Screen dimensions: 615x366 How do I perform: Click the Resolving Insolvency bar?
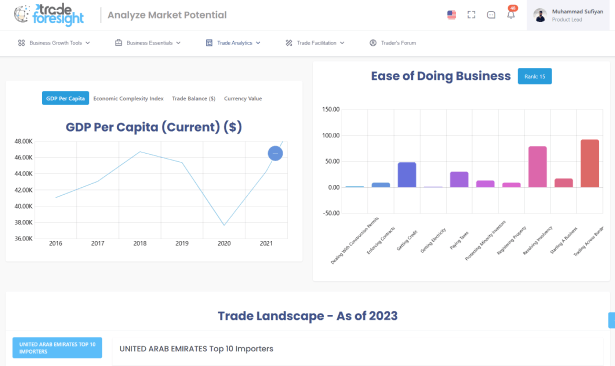click(537, 167)
